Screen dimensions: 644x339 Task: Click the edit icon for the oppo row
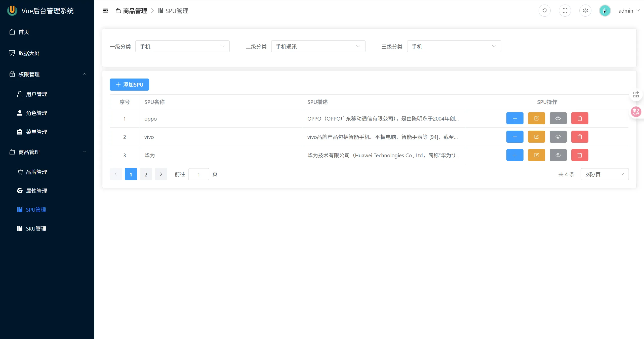(x=536, y=118)
